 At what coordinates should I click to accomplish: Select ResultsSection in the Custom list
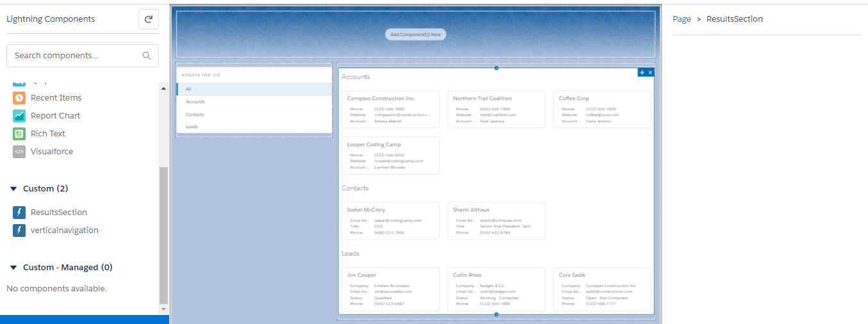59,213
